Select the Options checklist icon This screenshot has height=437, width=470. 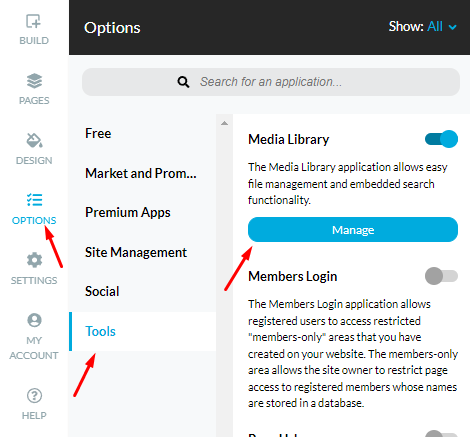(x=34, y=200)
